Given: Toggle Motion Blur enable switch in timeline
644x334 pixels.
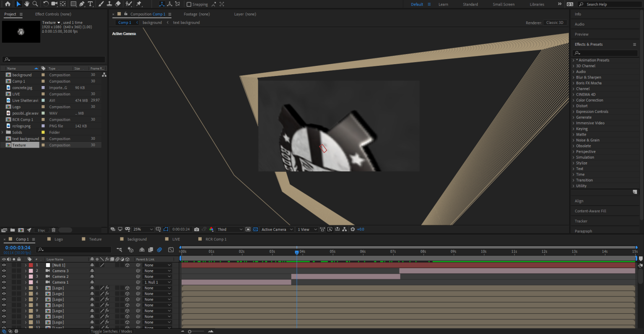Looking at the screenshot, I should point(159,250).
